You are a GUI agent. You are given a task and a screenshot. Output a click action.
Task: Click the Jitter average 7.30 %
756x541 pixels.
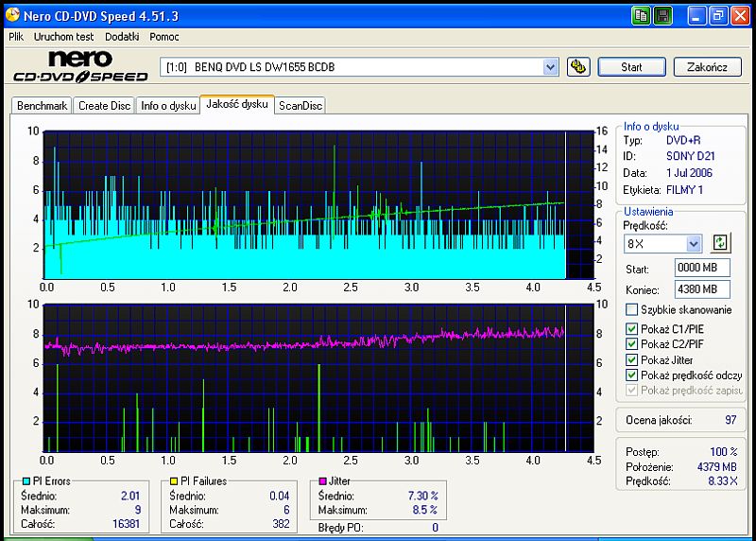tap(422, 496)
